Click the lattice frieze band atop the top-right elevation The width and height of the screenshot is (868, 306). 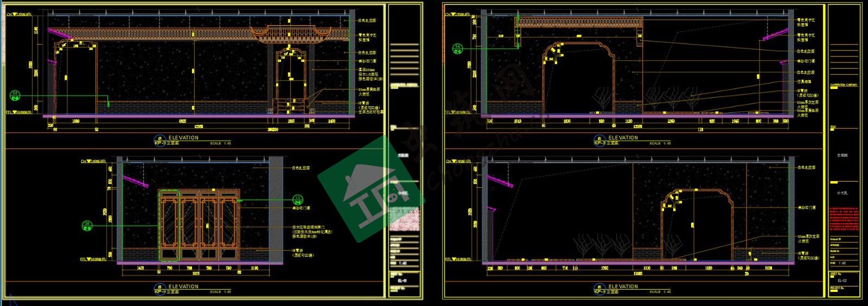578,22
